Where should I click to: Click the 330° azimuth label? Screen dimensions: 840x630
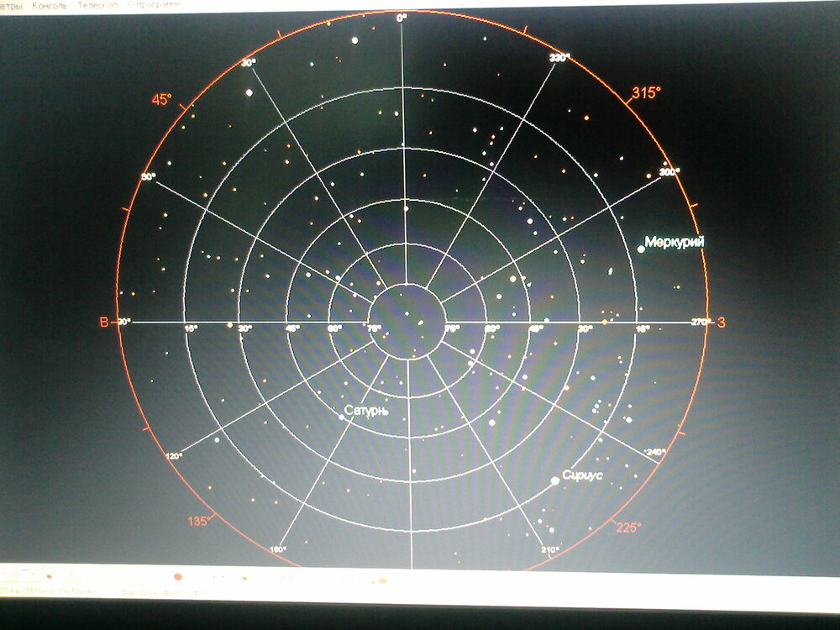click(x=559, y=58)
